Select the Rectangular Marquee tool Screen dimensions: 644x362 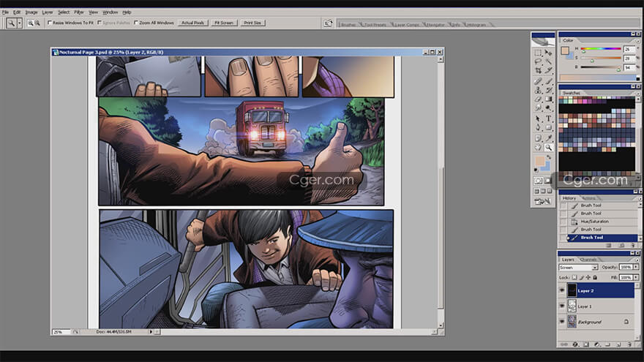pos(538,53)
